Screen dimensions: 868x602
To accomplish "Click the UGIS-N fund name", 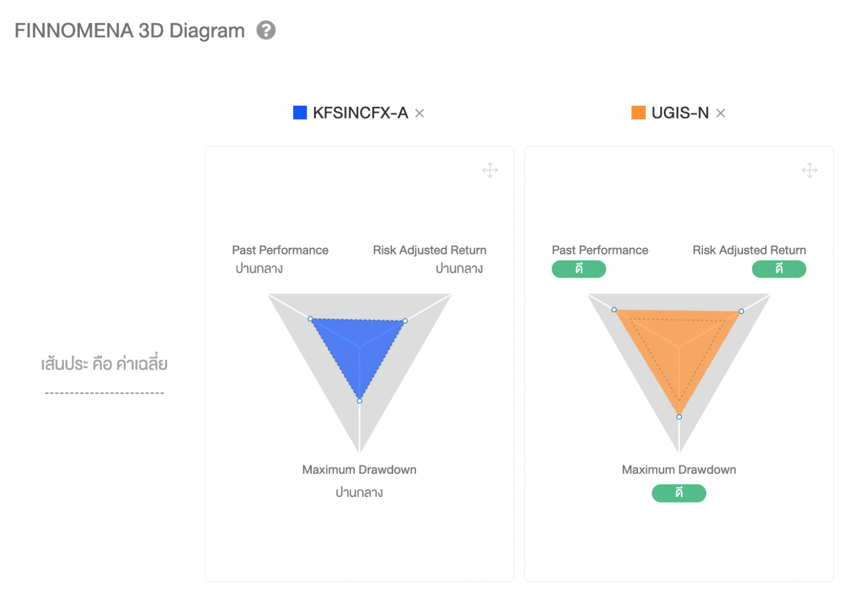I will [680, 113].
